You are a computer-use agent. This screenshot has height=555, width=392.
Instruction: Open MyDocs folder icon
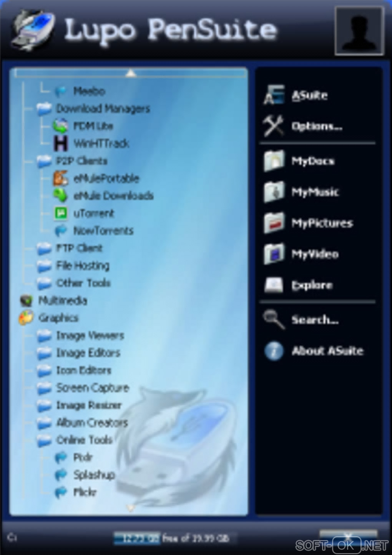(x=274, y=161)
